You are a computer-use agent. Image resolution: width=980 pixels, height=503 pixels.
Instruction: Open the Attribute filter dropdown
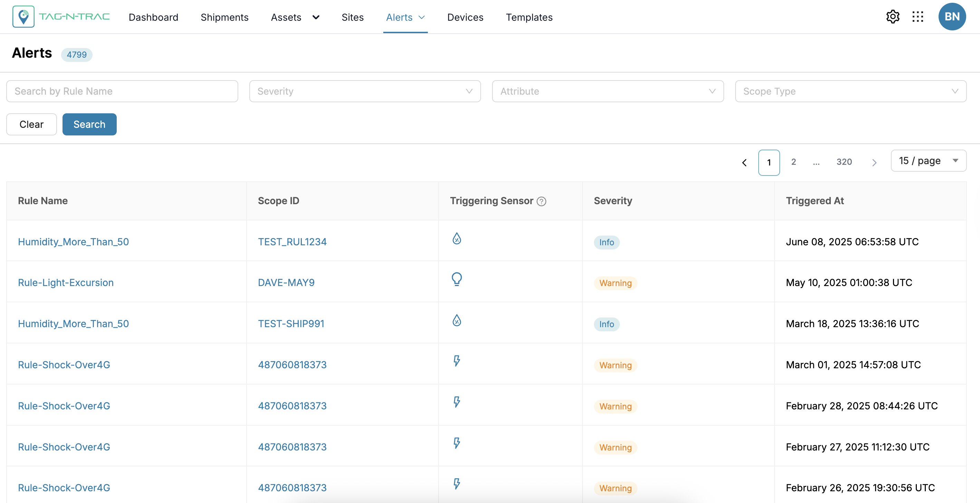pyautogui.click(x=607, y=91)
